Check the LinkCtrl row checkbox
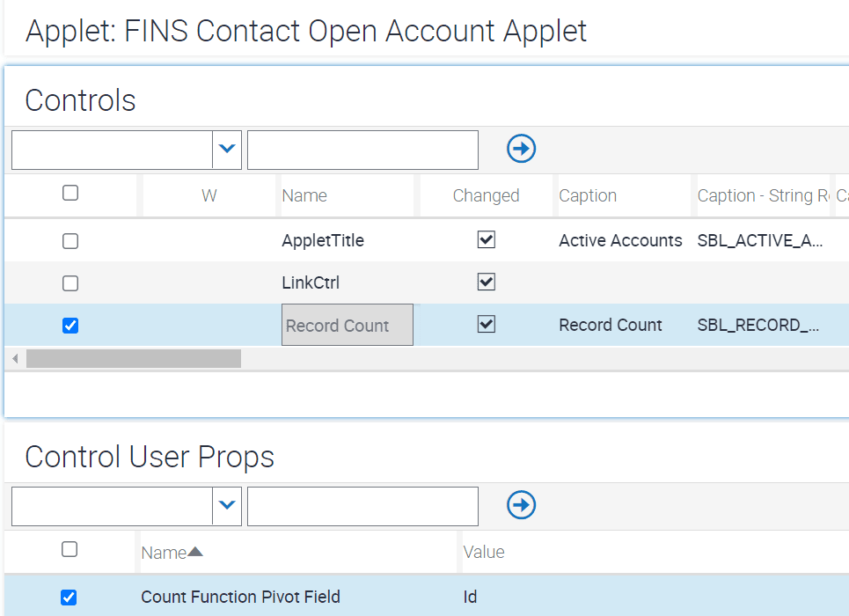Image resolution: width=849 pixels, height=616 pixels. point(71,282)
